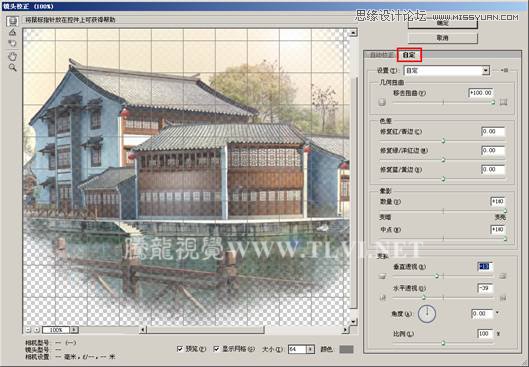This screenshot has width=529, height=367.
Task: Click the preview horizontal scrollbar thumb
Action: 205,330
